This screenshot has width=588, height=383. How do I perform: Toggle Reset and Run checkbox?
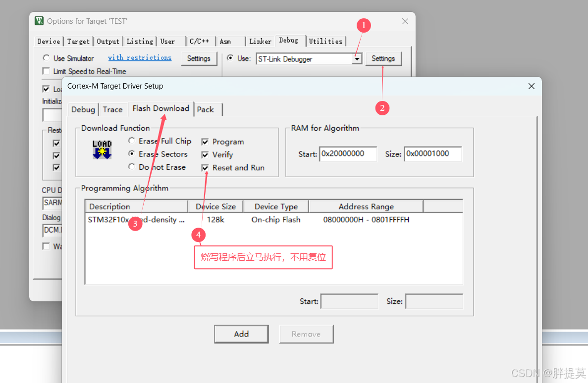(x=205, y=168)
